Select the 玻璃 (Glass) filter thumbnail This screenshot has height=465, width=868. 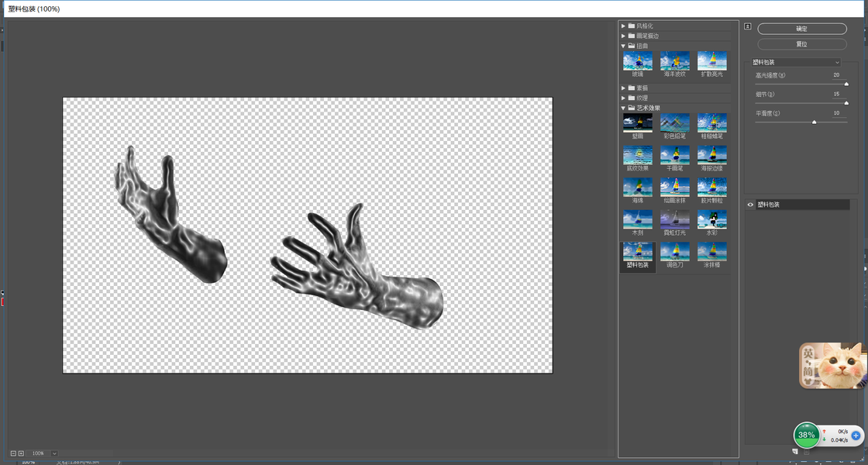coord(638,60)
